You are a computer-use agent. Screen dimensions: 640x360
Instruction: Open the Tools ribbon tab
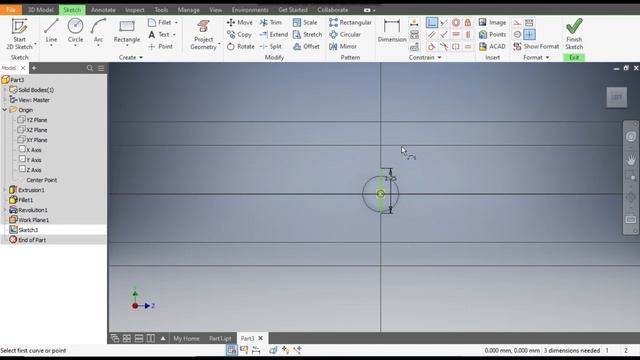pos(161,10)
